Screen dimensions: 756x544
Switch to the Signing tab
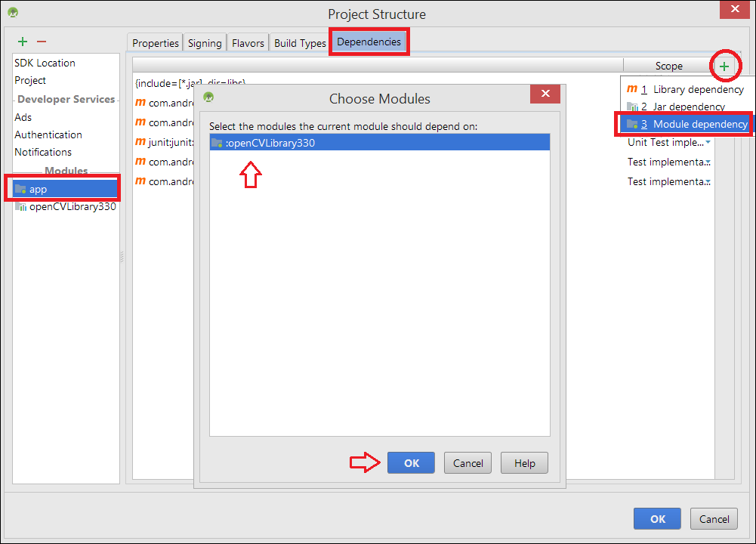[x=205, y=43]
